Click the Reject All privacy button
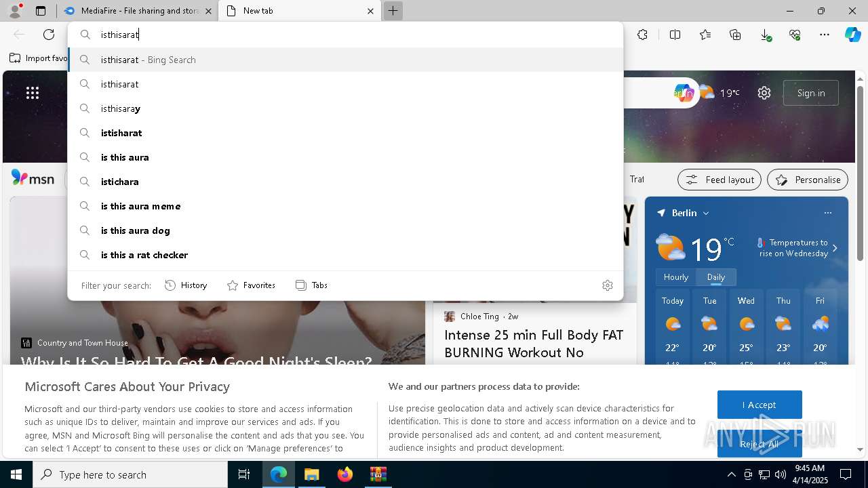Image resolution: width=868 pixels, height=488 pixels. coord(759,444)
